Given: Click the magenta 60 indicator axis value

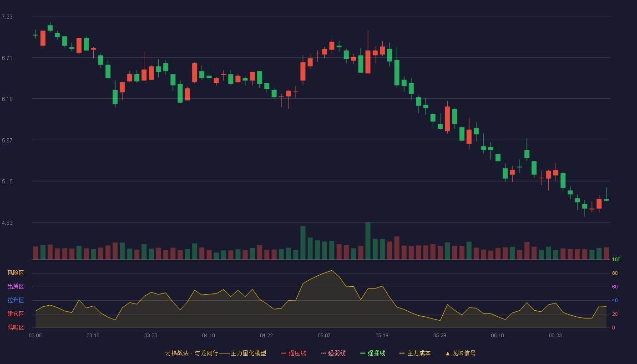Looking at the screenshot, I should pyautogui.click(x=615, y=287).
